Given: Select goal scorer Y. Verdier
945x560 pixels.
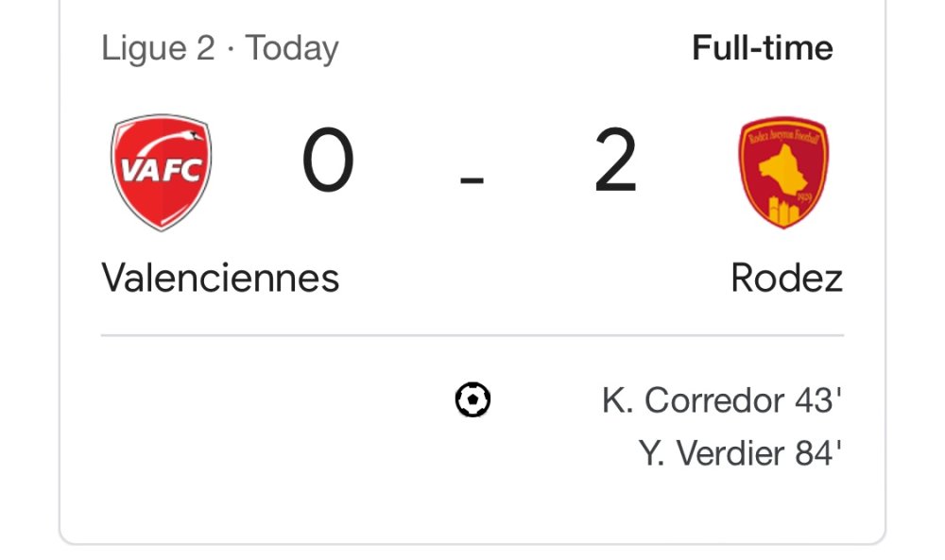Looking at the screenshot, I should click(x=713, y=454).
